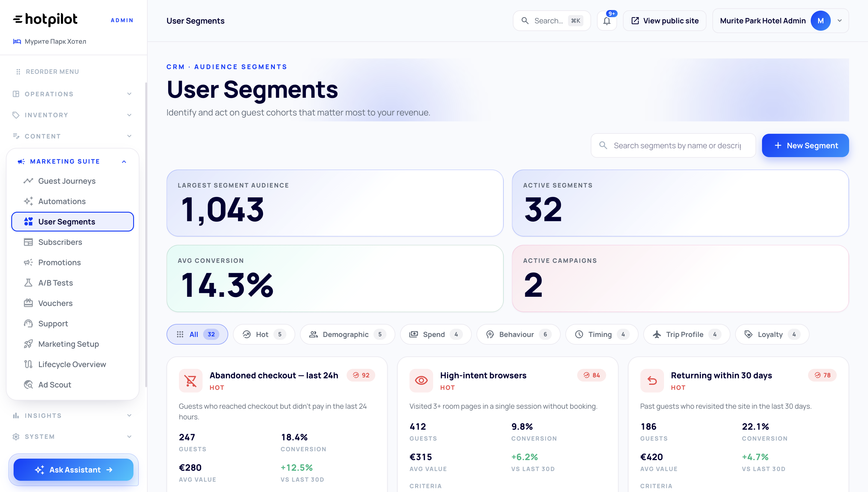The width and height of the screenshot is (868, 492).
Task: Click the 92 hot score badge
Action: (361, 375)
